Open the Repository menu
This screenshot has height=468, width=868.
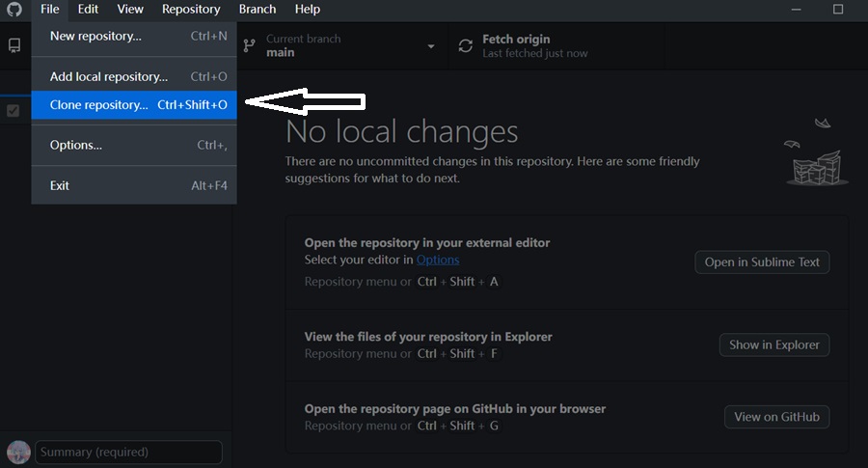pyautogui.click(x=191, y=10)
